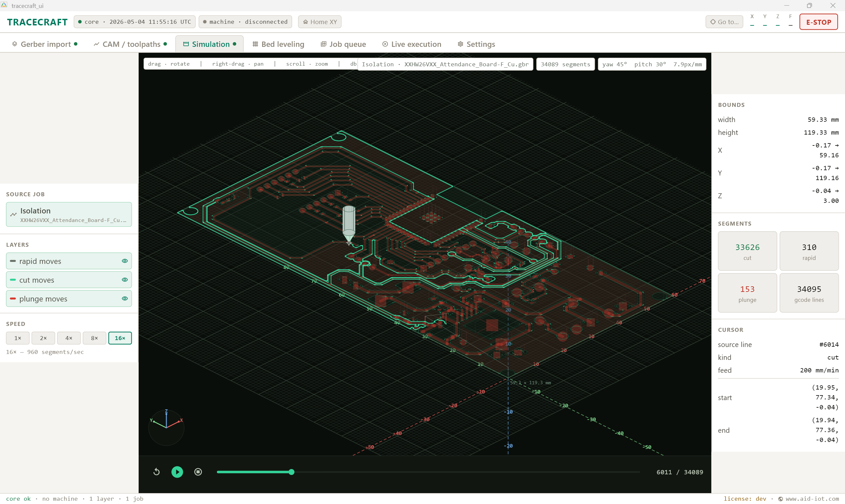The image size is (845, 504).
Task: Click the core ok status bar entry
Action: 18,499
